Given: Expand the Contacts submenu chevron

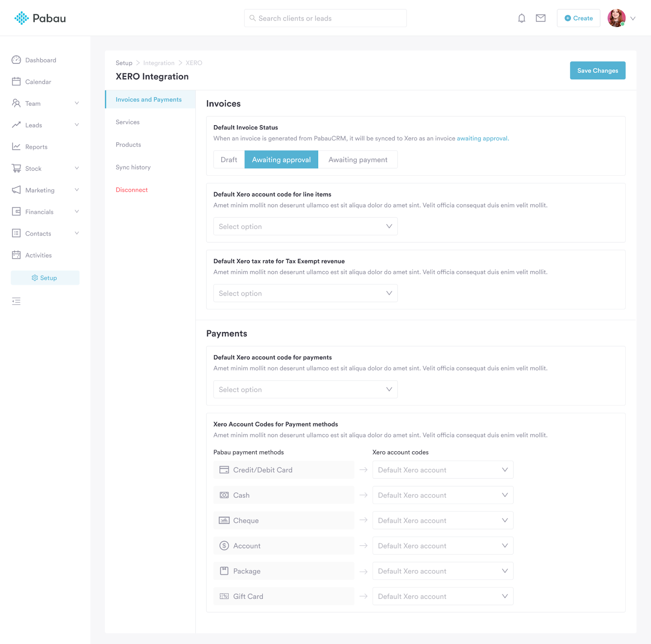Looking at the screenshot, I should pyautogui.click(x=77, y=233).
